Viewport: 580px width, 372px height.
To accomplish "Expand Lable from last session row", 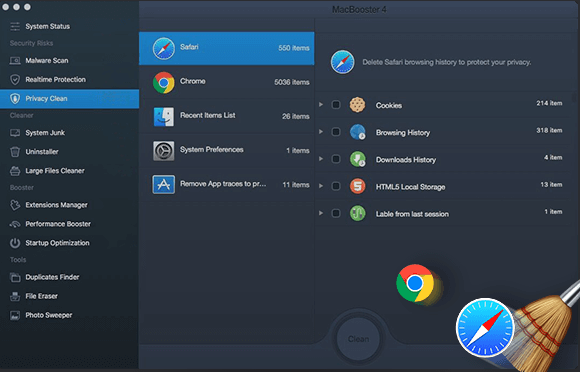I will click(x=321, y=213).
